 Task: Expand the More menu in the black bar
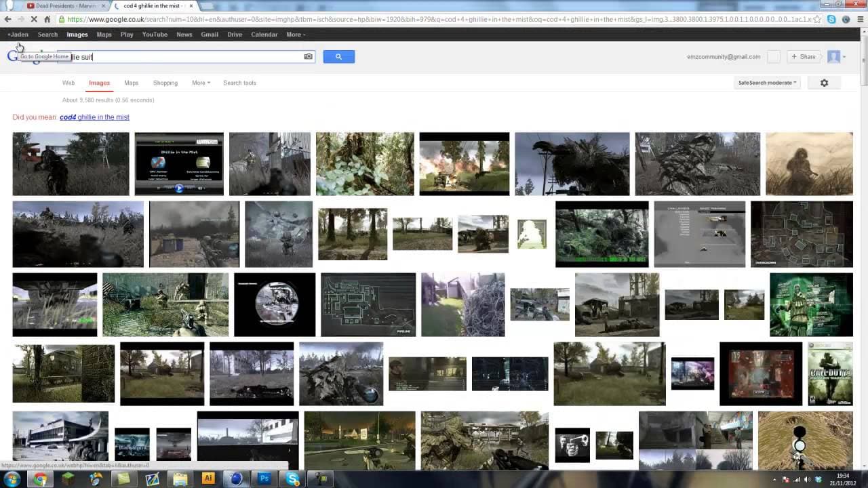296,35
